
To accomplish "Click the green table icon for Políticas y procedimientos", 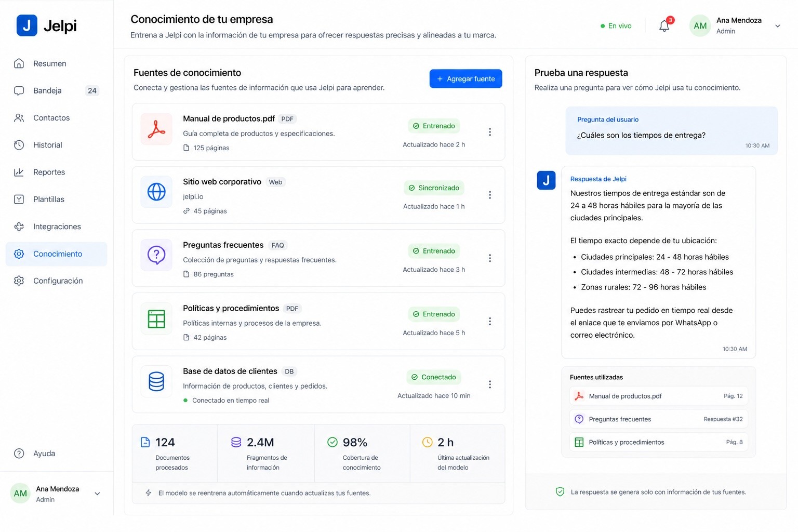I will point(156,318).
